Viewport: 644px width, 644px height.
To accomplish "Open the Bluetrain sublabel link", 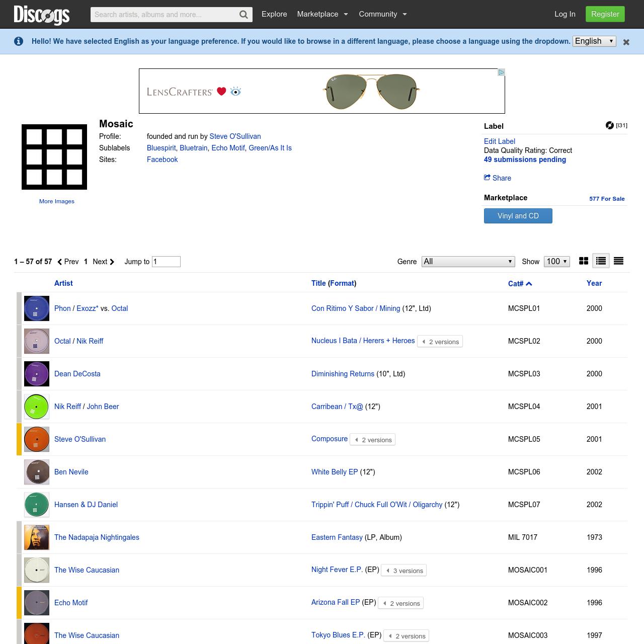I will pyautogui.click(x=194, y=148).
